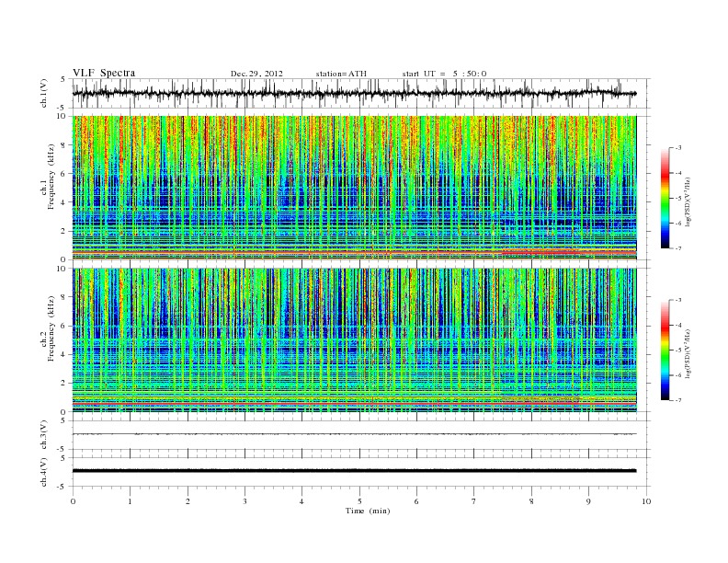Click the red band near 8 min in ch.1 spectrogram
Image resolution: width=728 pixels, height=563 pixels.
click(540, 252)
